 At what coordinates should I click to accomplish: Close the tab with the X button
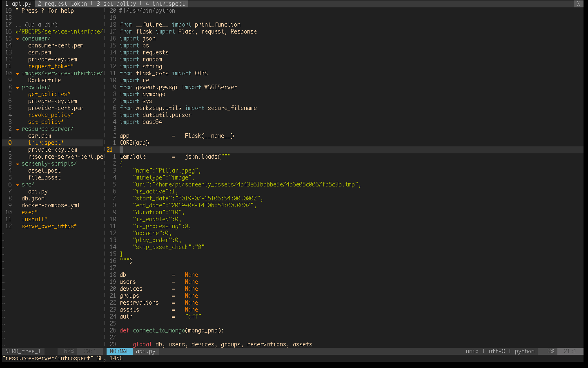click(578, 4)
